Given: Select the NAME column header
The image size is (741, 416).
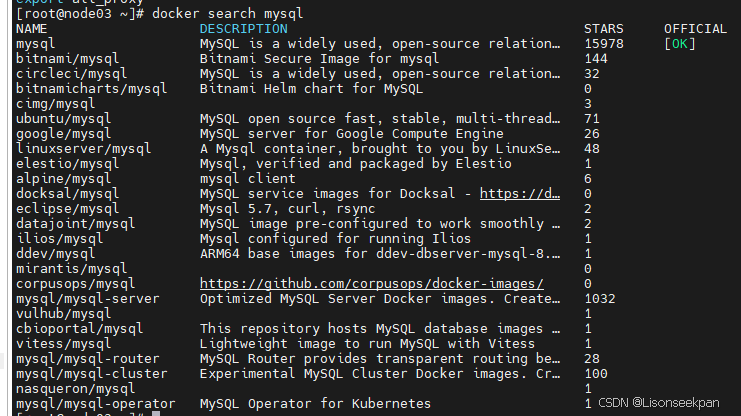Looking at the screenshot, I should point(31,29).
